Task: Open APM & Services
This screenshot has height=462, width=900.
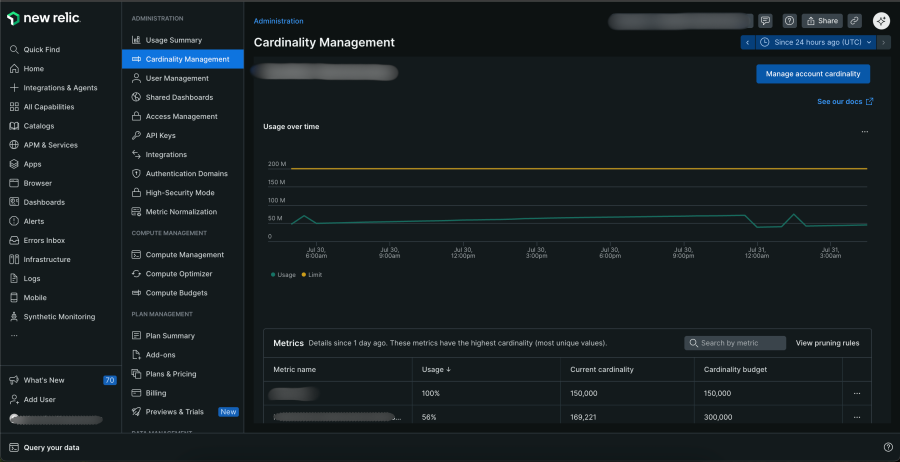Action: coord(44,145)
